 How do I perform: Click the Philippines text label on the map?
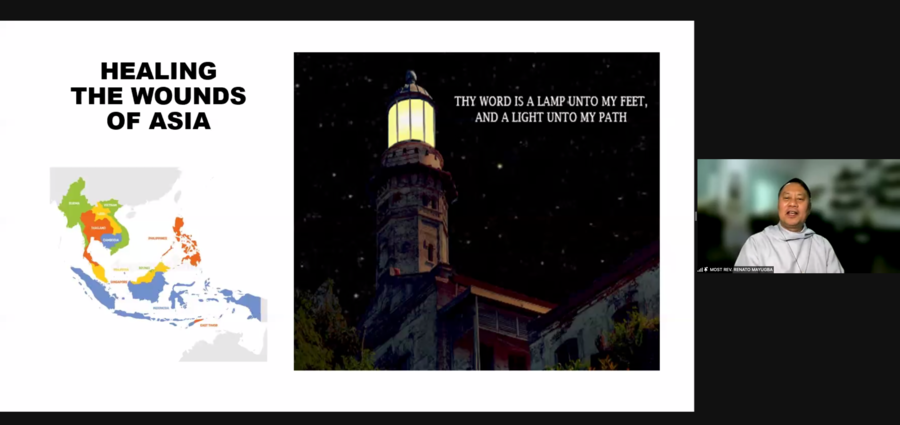(157, 238)
